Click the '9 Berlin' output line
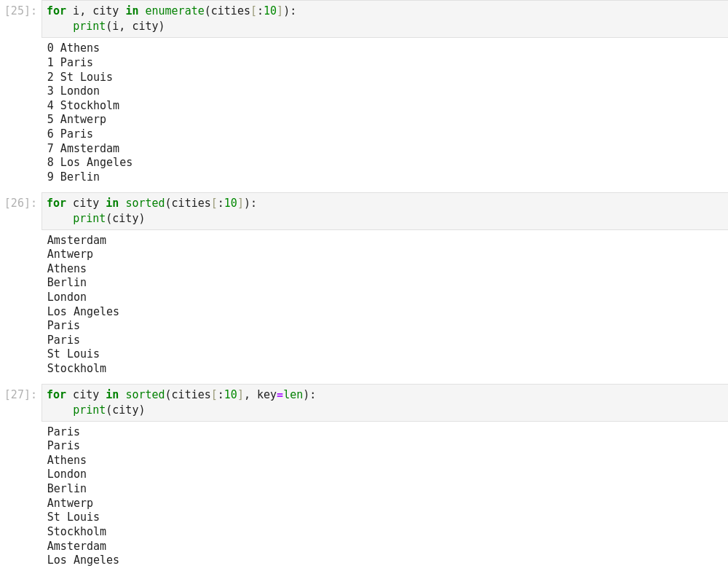Screen dimensions: 728x571 (x=74, y=177)
